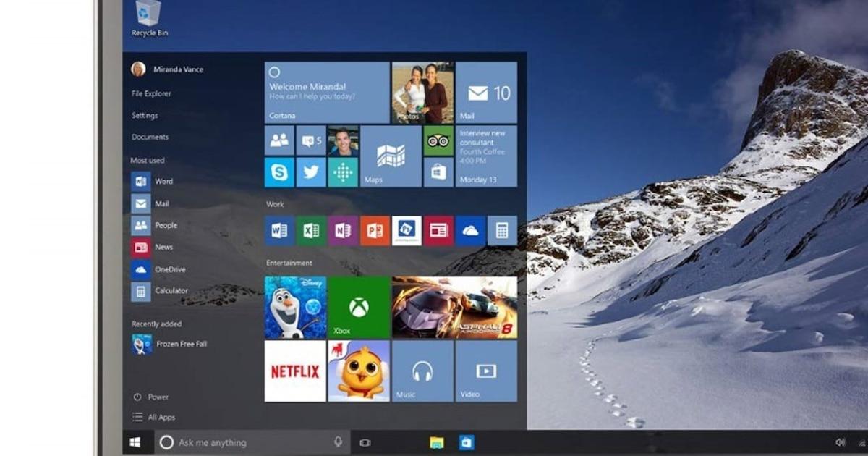Open the Calendar tile for Monday 13
The width and height of the screenshot is (868, 456).
486,156
